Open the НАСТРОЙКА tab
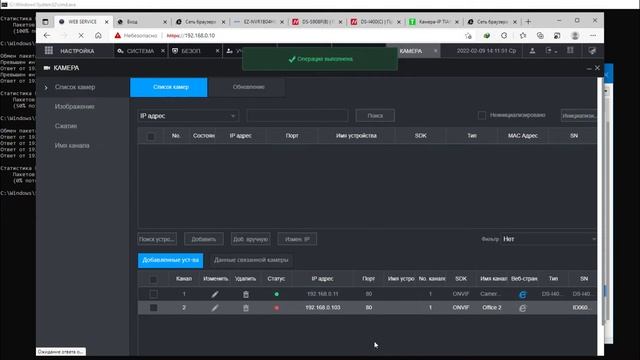Viewport: 640px width, 360px height. point(77,51)
